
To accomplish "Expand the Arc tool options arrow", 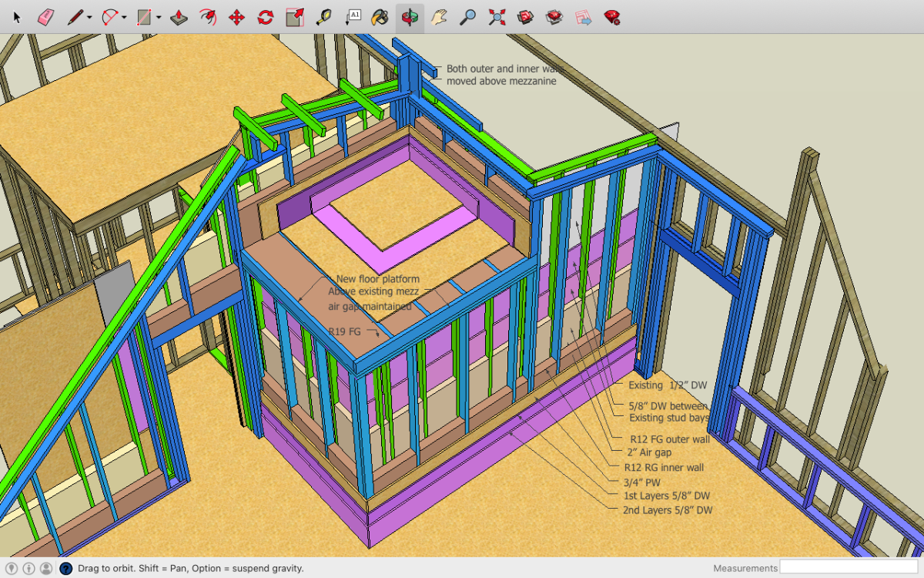I will click(124, 18).
